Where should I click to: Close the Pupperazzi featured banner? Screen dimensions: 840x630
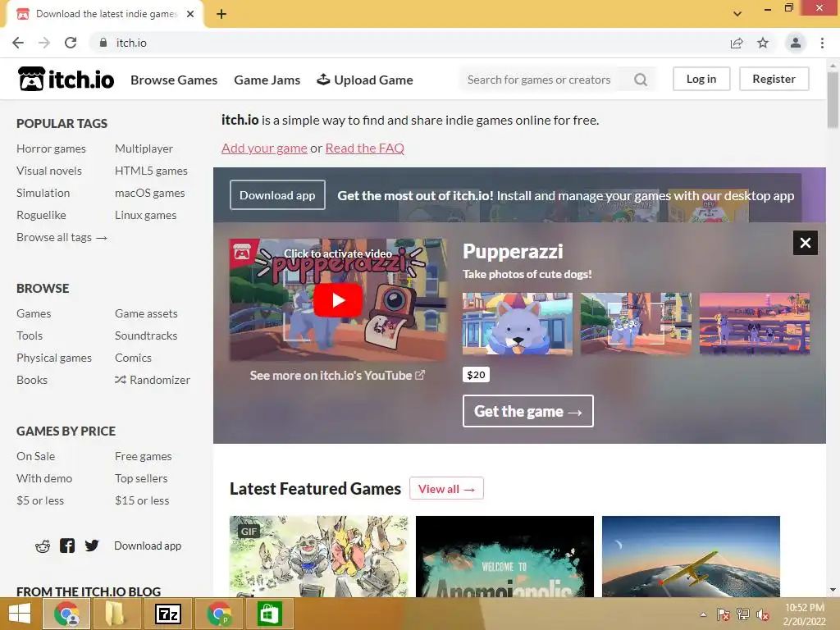tap(806, 243)
